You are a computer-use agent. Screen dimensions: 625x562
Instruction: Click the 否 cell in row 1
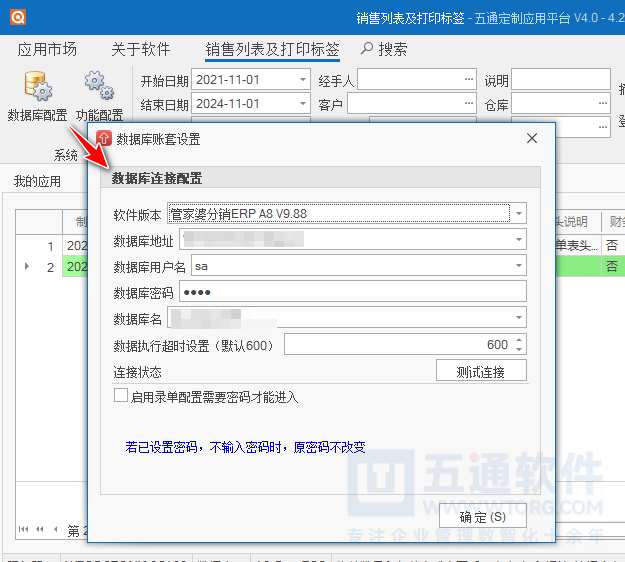(612, 245)
